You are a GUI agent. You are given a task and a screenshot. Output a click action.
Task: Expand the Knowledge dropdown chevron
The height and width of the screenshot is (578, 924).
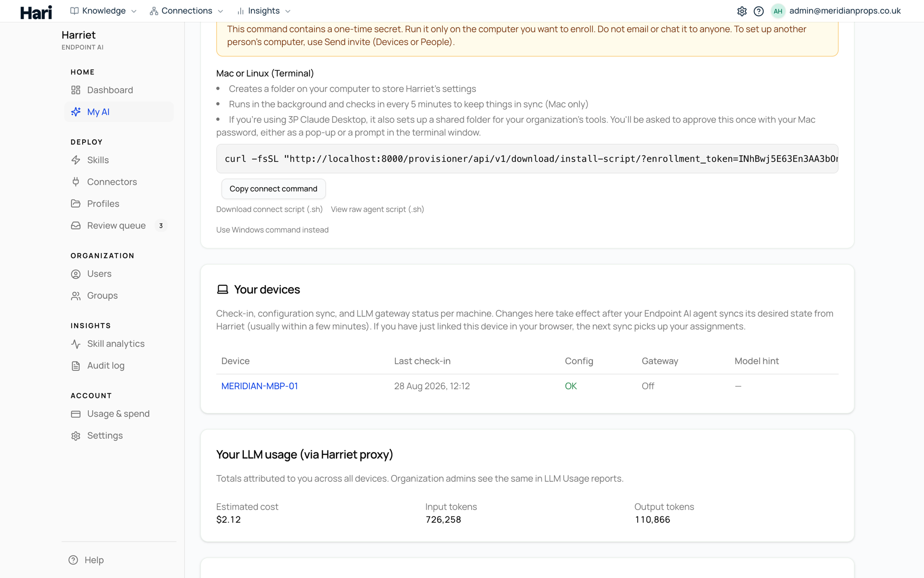(x=134, y=11)
